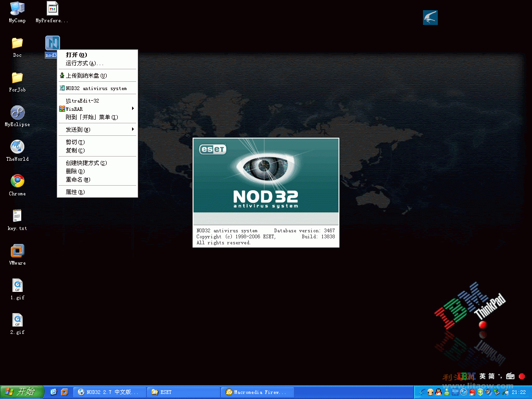Choose 复制(C) in the context menu
This screenshot has height=399, width=532.
click(97, 150)
